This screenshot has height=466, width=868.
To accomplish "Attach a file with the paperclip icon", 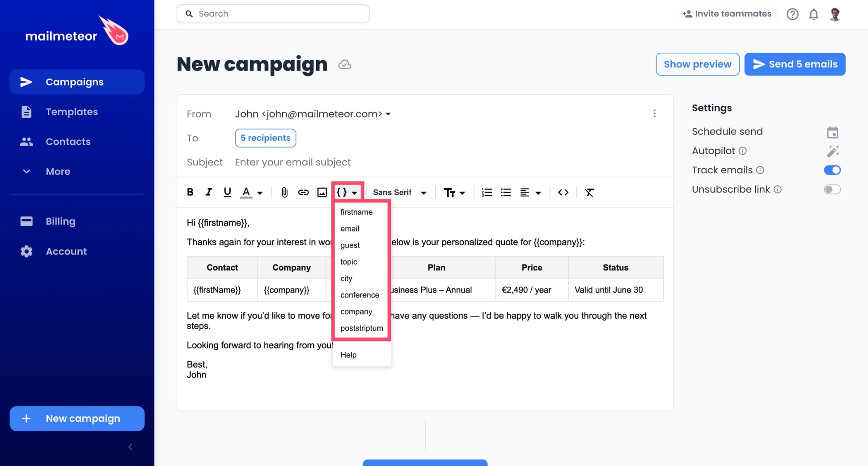I will 284,193.
